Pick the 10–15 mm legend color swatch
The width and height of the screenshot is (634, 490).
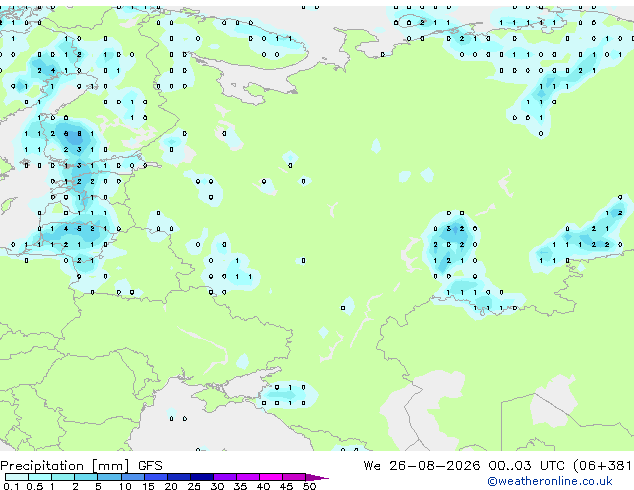click(x=133, y=477)
